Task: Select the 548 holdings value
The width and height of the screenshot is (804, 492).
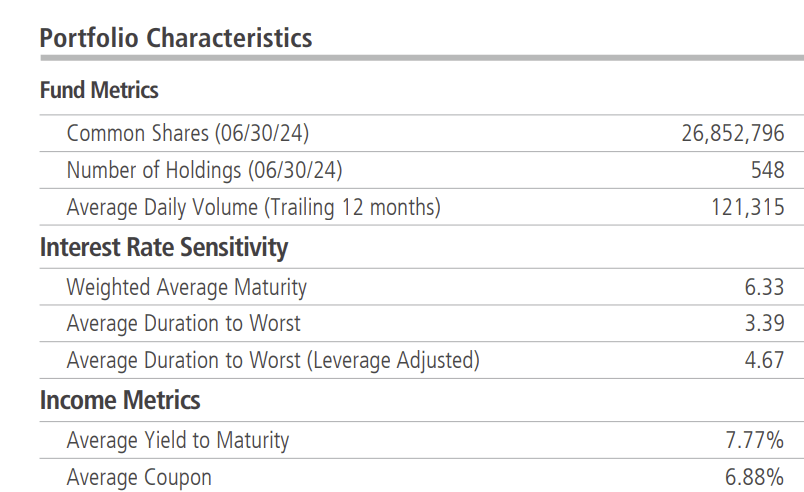Action: click(767, 170)
